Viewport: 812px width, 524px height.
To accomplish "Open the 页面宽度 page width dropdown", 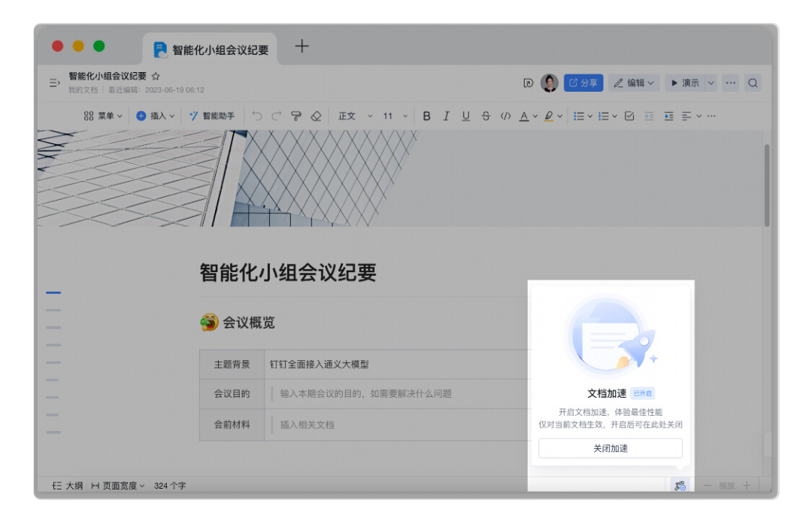I will coord(118,486).
